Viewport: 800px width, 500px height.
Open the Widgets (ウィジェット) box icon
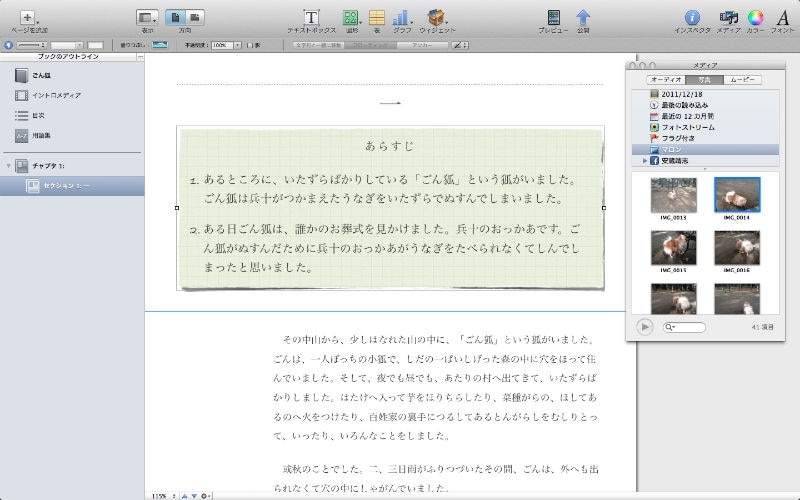(436, 18)
